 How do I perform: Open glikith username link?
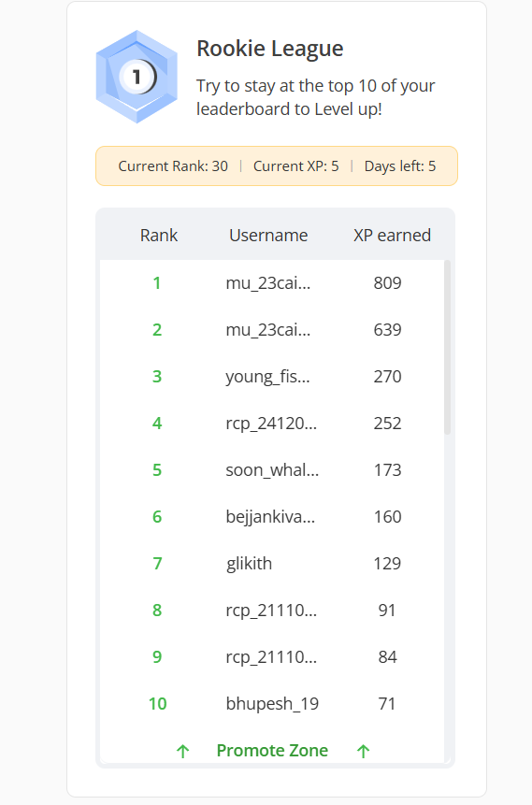coord(249,564)
